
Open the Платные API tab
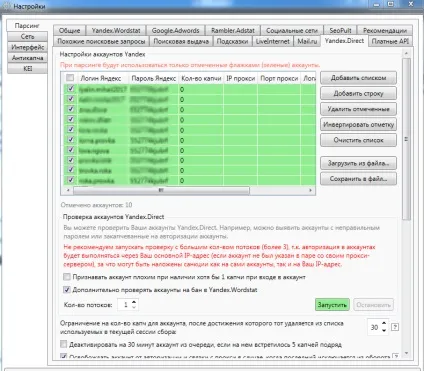390,41
